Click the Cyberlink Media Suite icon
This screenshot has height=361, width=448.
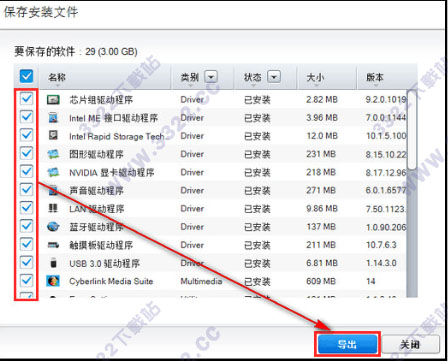tap(53, 281)
